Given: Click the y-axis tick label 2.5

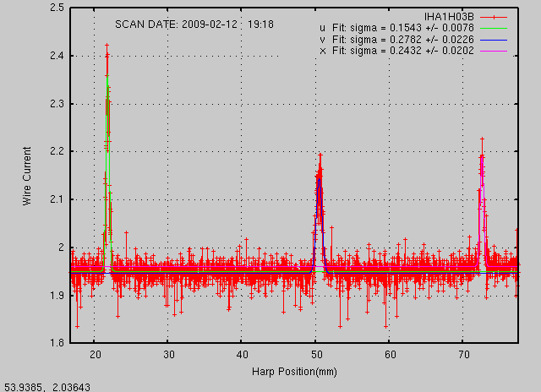Looking at the screenshot, I should pos(57,8).
